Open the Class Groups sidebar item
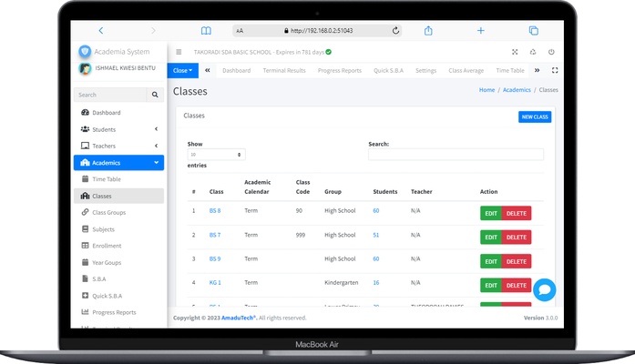Screen dimensions: 635x364 (108, 213)
